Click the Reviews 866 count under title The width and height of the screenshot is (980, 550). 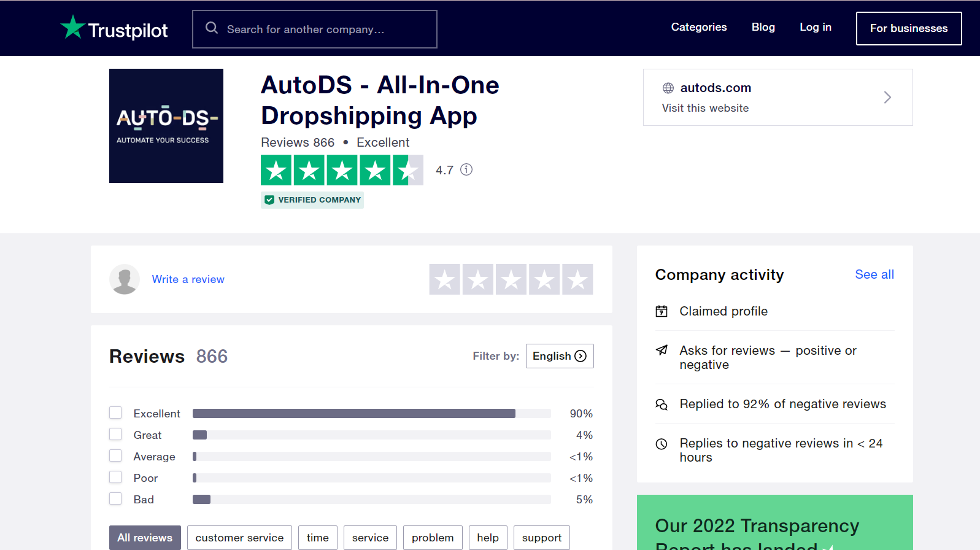point(298,142)
